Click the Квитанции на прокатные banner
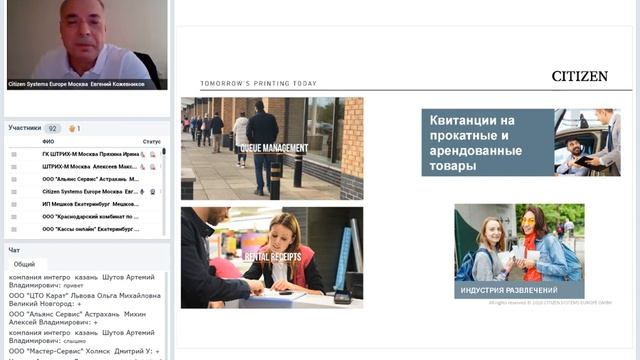 [521, 142]
